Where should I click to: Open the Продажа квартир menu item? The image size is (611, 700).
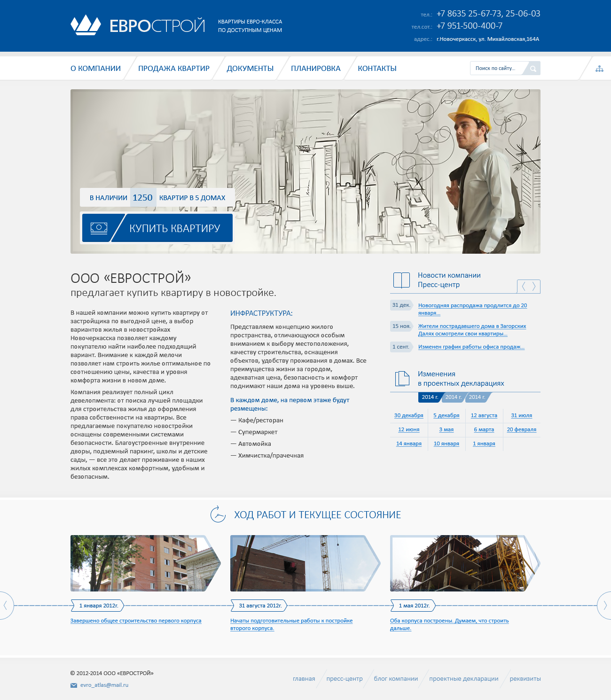coord(174,69)
